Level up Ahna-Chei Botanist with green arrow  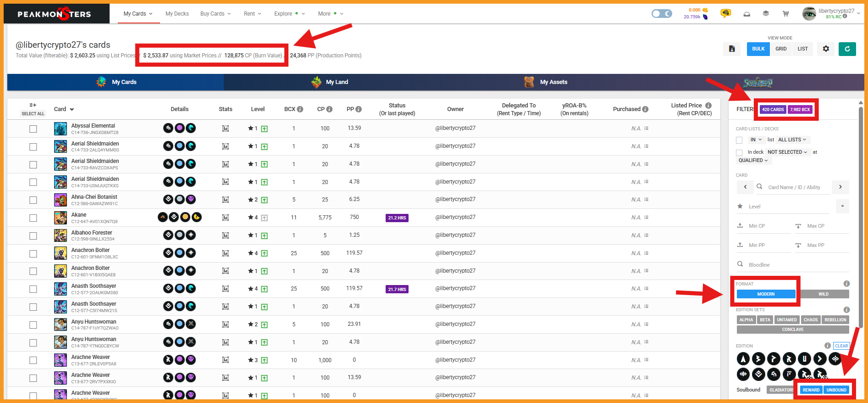[x=265, y=200]
